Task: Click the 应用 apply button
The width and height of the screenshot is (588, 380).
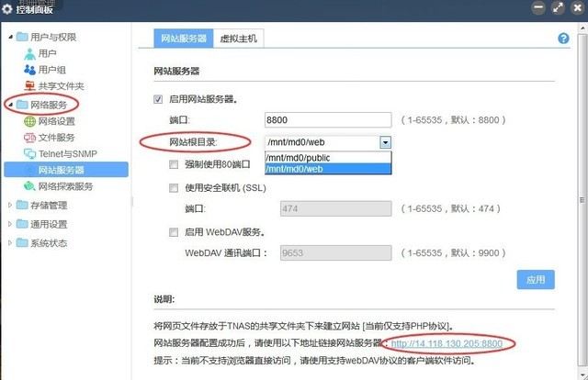Action: (x=536, y=280)
